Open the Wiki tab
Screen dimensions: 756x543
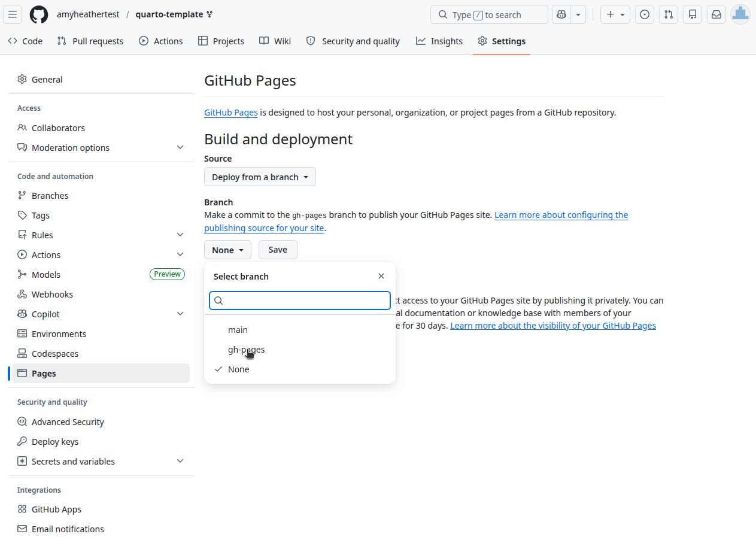coord(275,41)
